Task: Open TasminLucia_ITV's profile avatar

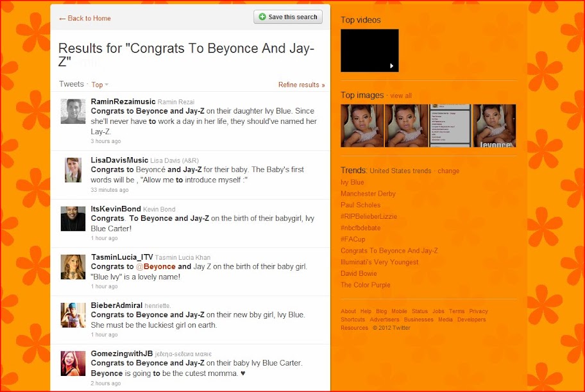Action: pyautogui.click(x=73, y=267)
